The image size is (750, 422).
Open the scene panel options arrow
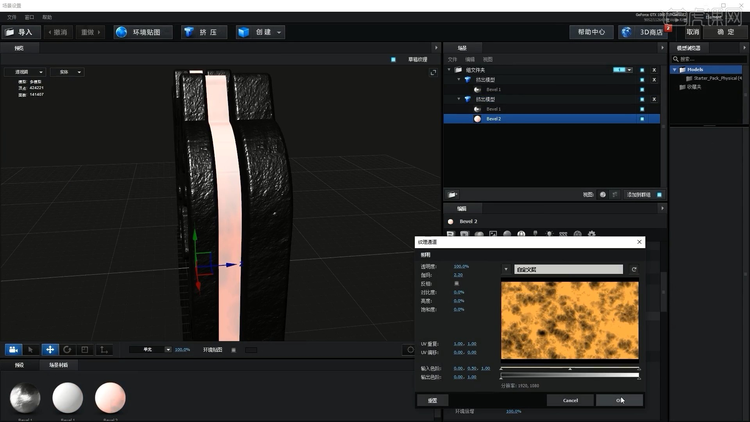pos(662,48)
